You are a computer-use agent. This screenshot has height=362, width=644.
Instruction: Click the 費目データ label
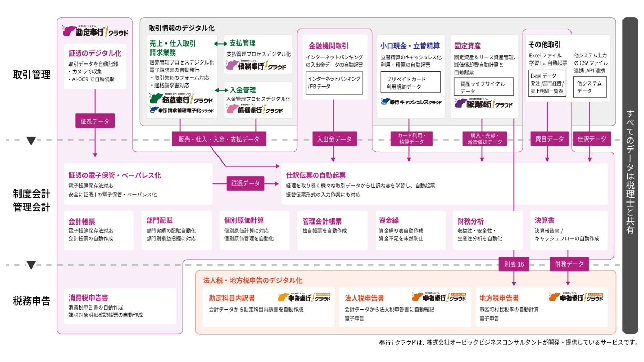(549, 139)
